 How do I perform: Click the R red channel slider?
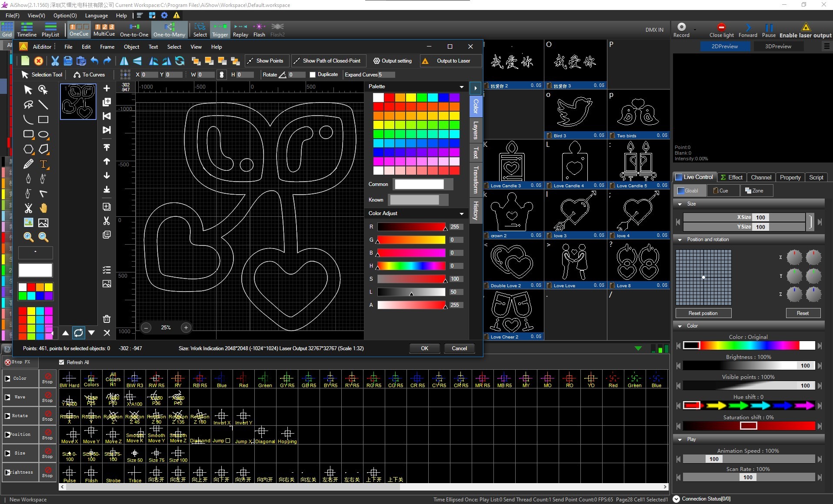411,227
